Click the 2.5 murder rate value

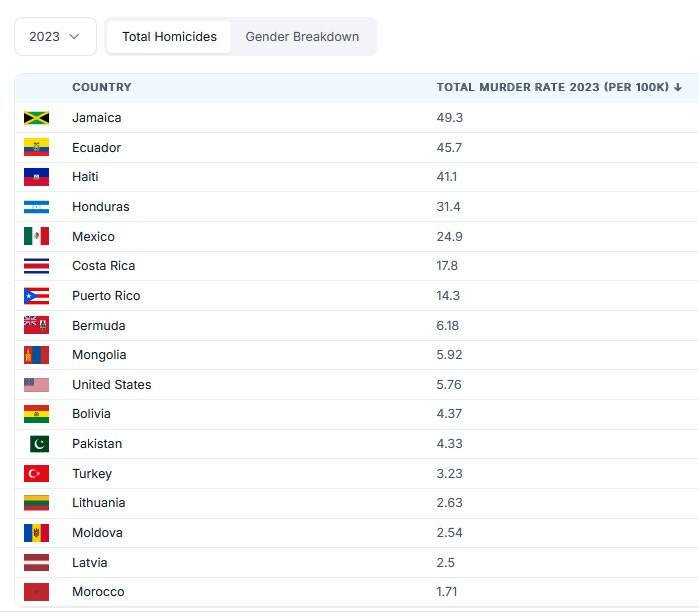tap(445, 563)
